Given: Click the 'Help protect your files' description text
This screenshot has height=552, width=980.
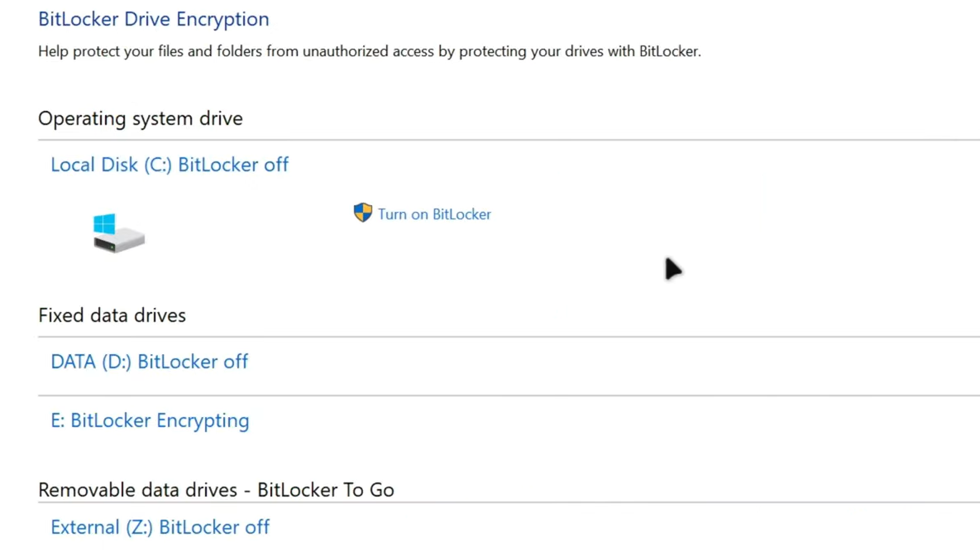Looking at the screenshot, I should click(x=369, y=51).
